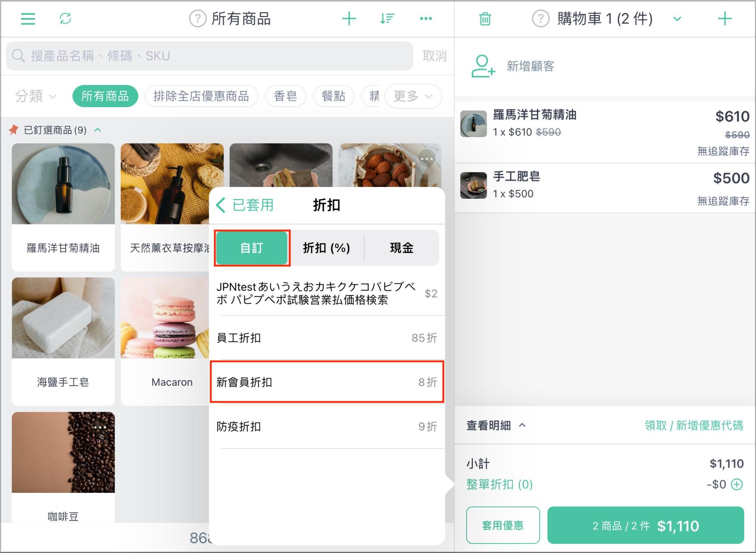Image resolution: width=756 pixels, height=553 pixels.
Task: Open help icon beside 購物車 1 title
Action: (540, 19)
